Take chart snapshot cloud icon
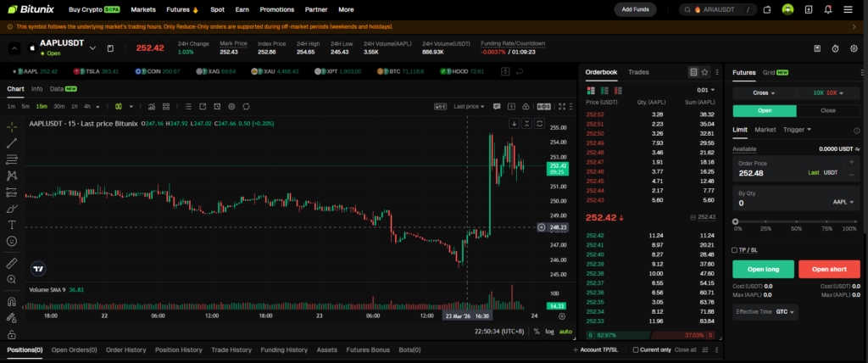868x363 pixels. click(526, 106)
